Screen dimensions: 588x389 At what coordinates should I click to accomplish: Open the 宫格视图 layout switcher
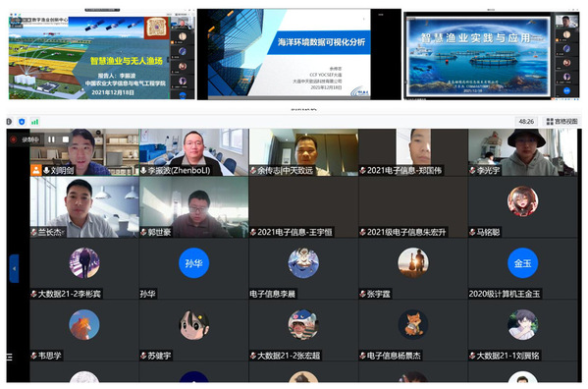[562, 121]
